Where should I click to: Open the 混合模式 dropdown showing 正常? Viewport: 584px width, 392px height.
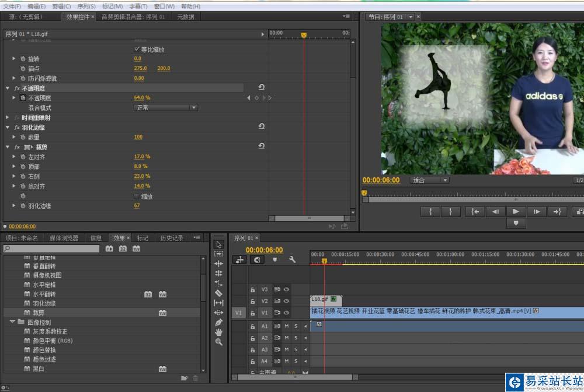click(166, 108)
